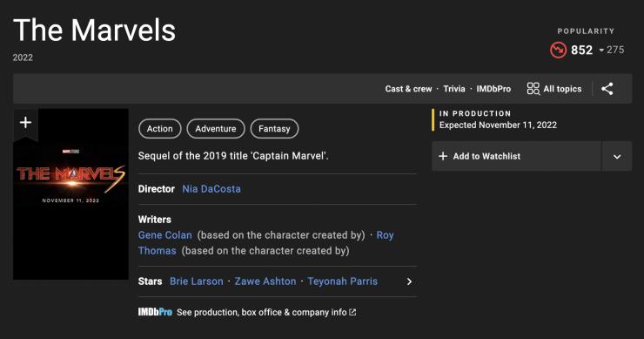
Task: Click the Writers label
Action: click(x=154, y=220)
